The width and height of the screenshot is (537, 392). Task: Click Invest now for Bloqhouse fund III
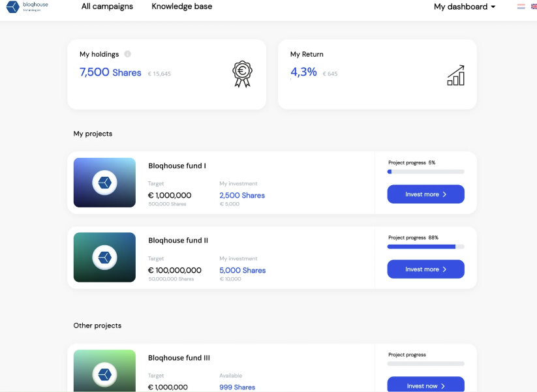425,385
